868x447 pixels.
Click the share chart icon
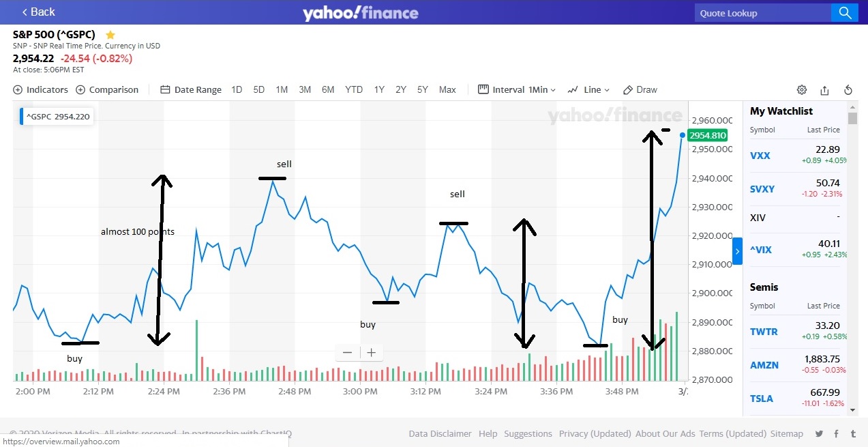coord(824,89)
